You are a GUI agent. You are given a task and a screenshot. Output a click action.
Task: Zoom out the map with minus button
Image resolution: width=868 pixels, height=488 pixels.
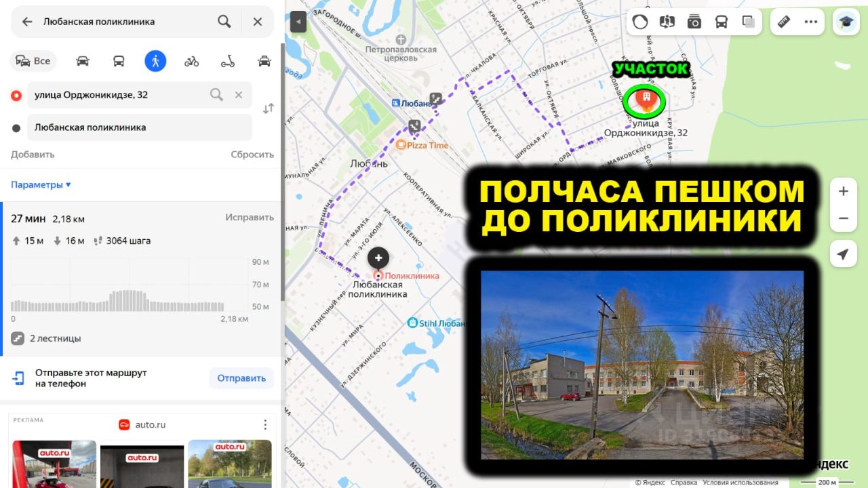tap(844, 218)
